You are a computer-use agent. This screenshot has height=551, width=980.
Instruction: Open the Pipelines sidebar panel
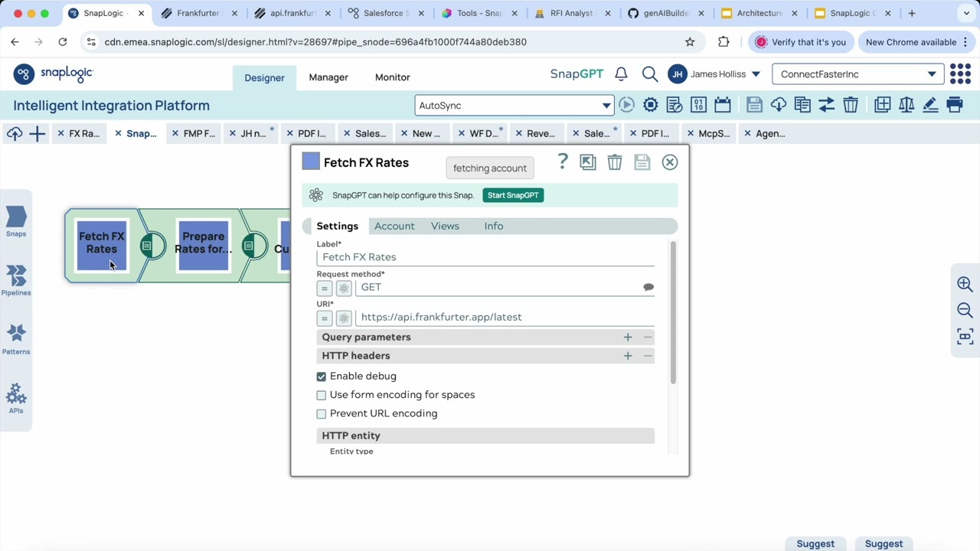click(x=16, y=281)
